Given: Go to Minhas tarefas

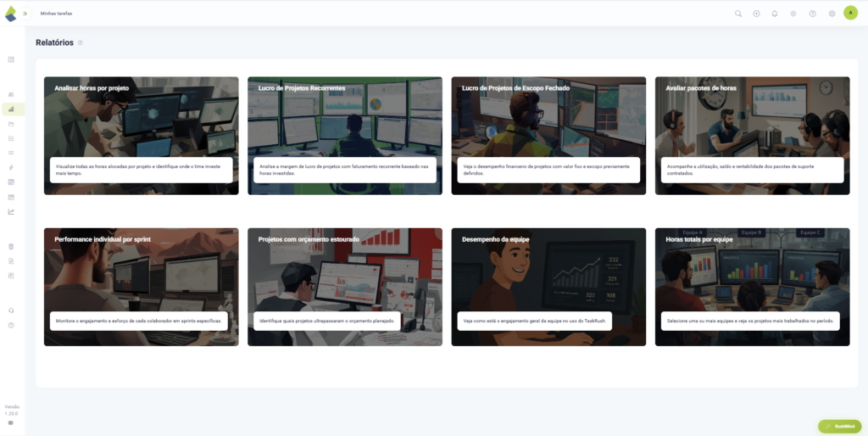Looking at the screenshot, I should (56, 14).
